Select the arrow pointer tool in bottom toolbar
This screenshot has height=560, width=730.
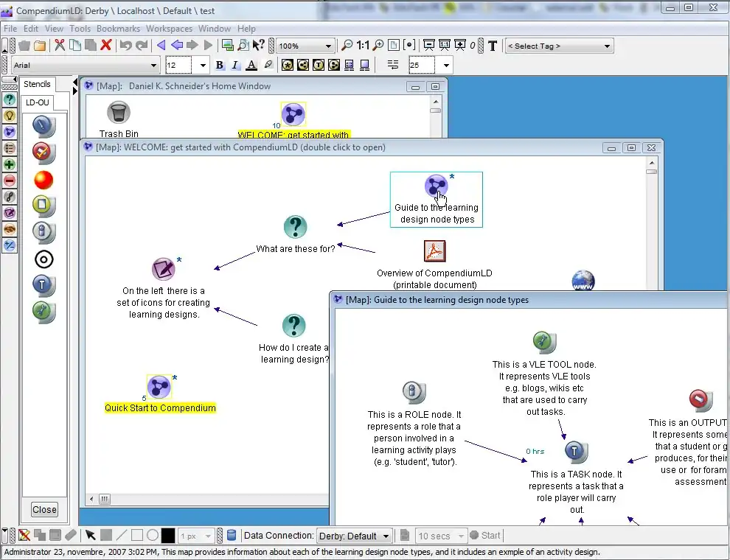click(90, 536)
